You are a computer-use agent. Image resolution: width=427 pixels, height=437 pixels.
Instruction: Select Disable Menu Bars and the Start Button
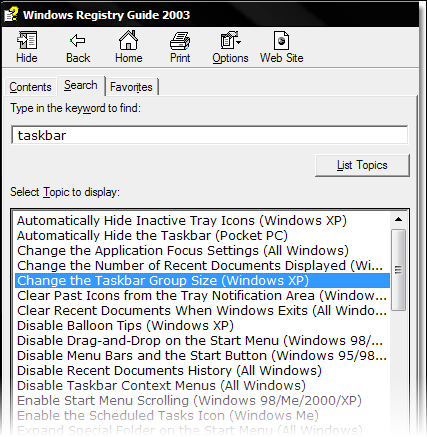pos(202,355)
